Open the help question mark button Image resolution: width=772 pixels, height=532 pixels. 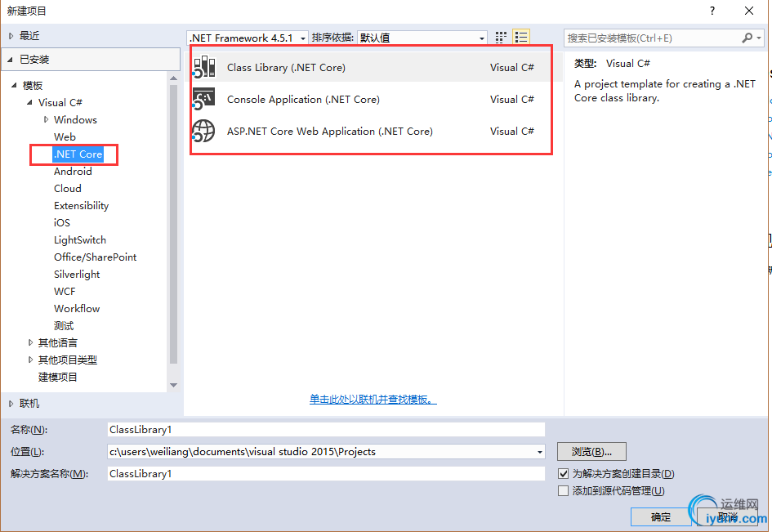tap(712, 11)
